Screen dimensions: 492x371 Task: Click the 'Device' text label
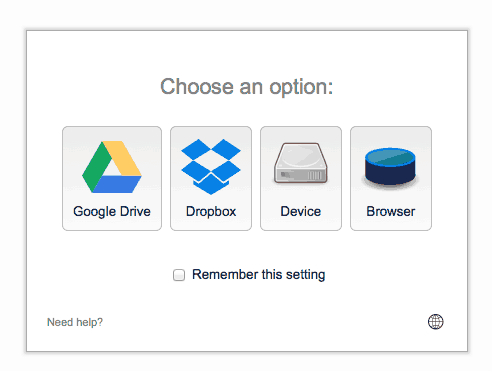[301, 211]
